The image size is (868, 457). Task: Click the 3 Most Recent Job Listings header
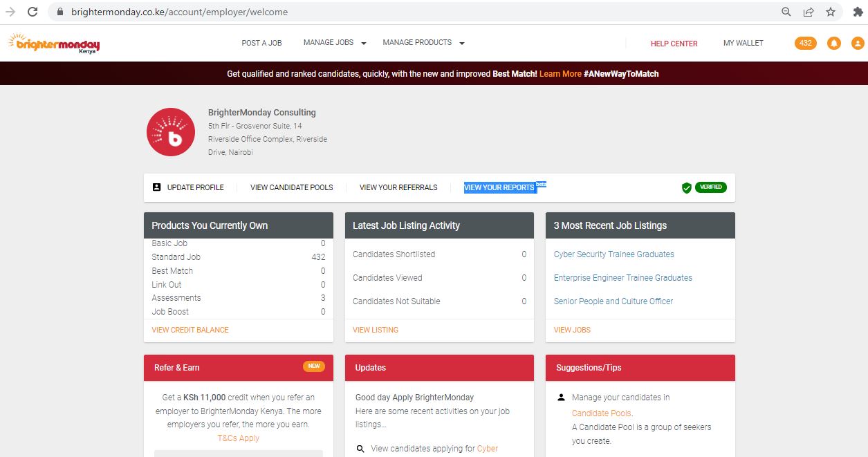(x=640, y=225)
